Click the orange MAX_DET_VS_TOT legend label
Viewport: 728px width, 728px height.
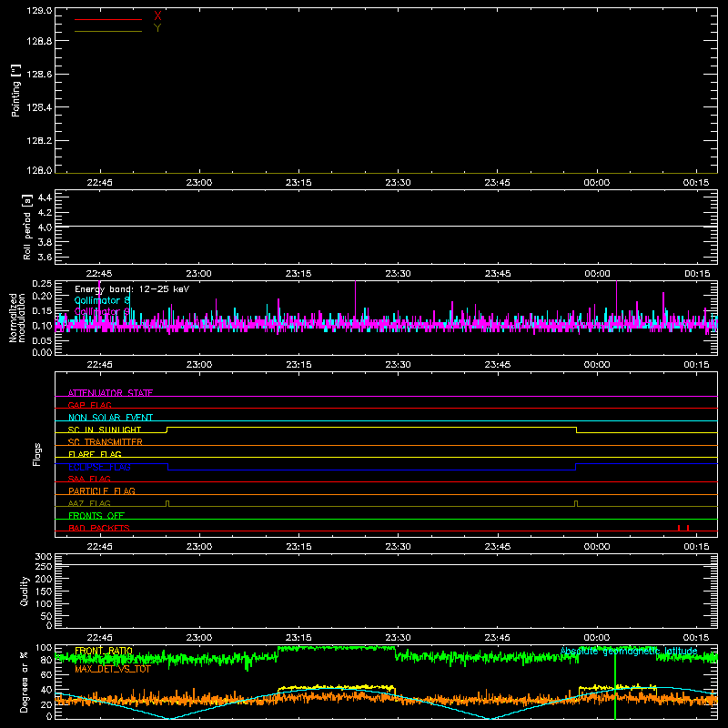pyautogui.click(x=113, y=669)
